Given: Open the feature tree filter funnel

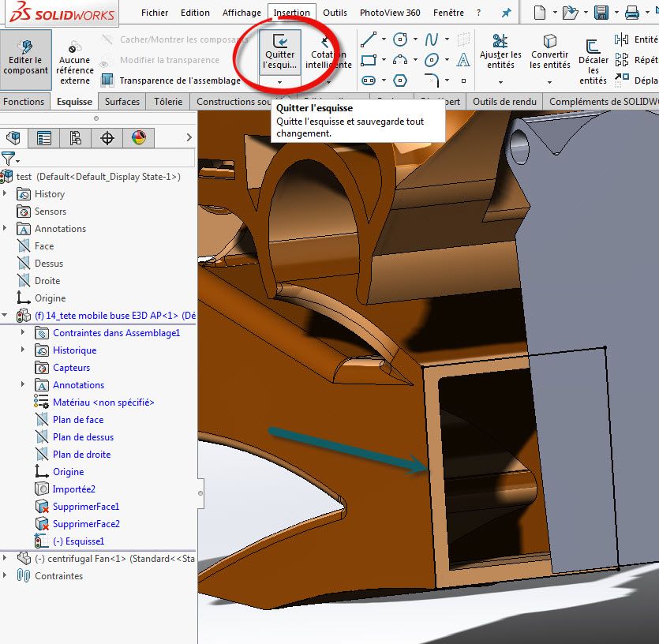Looking at the screenshot, I should coord(9,159).
